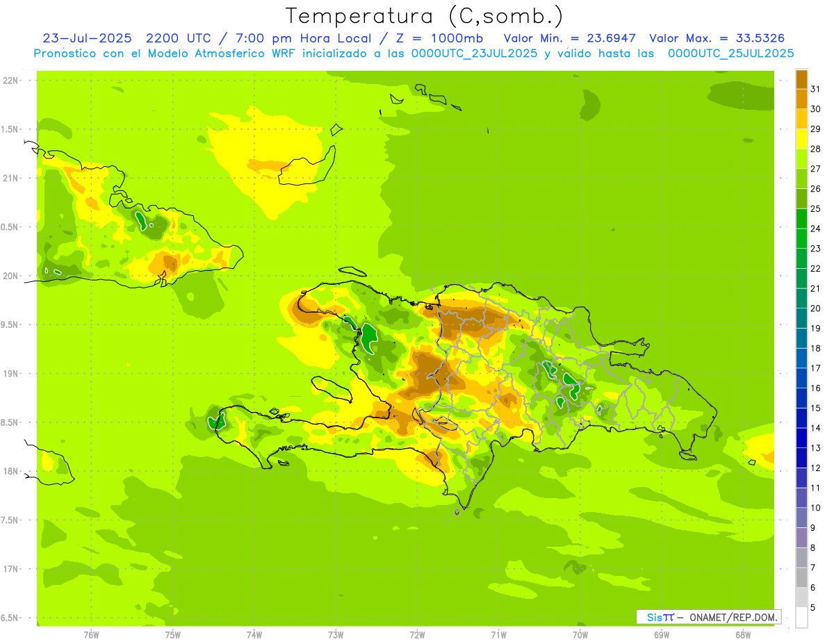
Task: Click the colorbar value label 25
Action: [816, 208]
